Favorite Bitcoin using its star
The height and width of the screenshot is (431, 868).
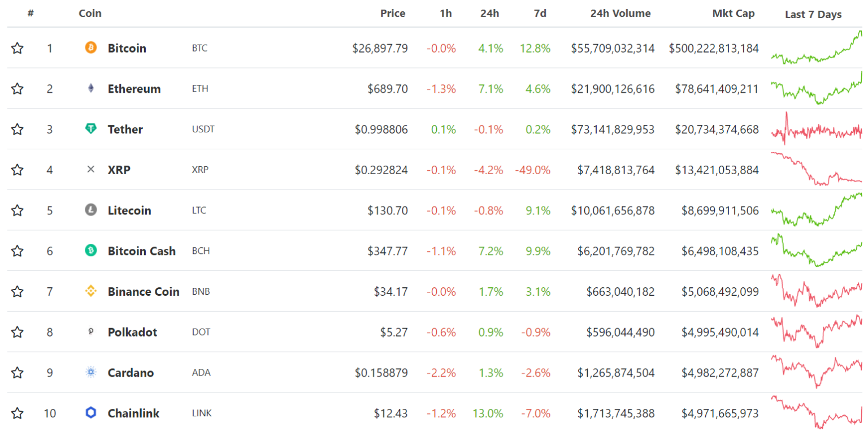[17, 48]
